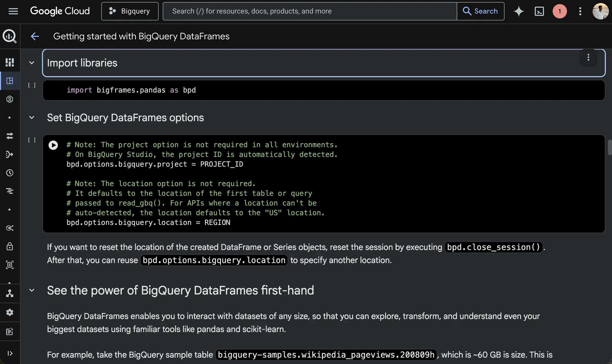Click the "# Note: The project option" comment line

tap(202, 145)
